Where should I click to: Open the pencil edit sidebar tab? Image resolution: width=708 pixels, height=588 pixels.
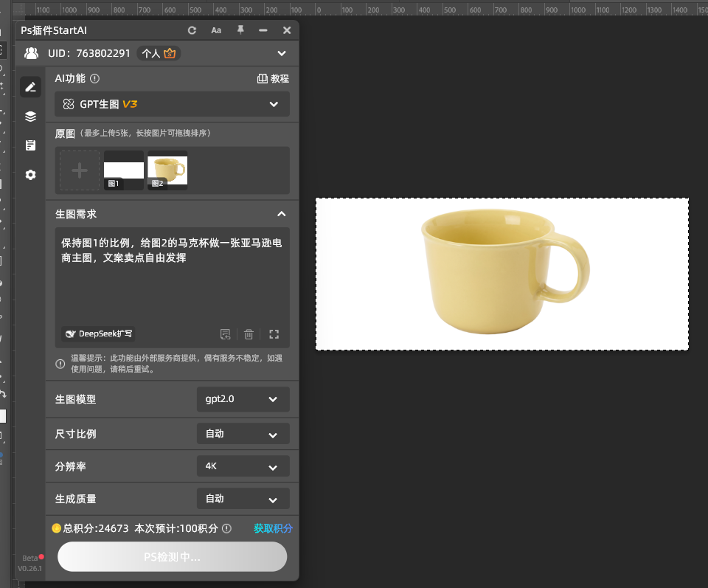tap(31, 87)
